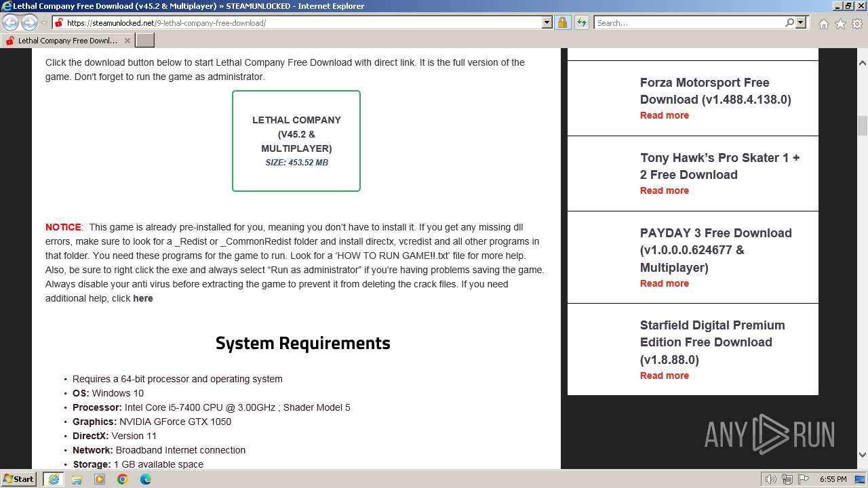Open the volume speaker tray icon
Image resolution: width=868 pixels, height=488 pixels.
(771, 479)
